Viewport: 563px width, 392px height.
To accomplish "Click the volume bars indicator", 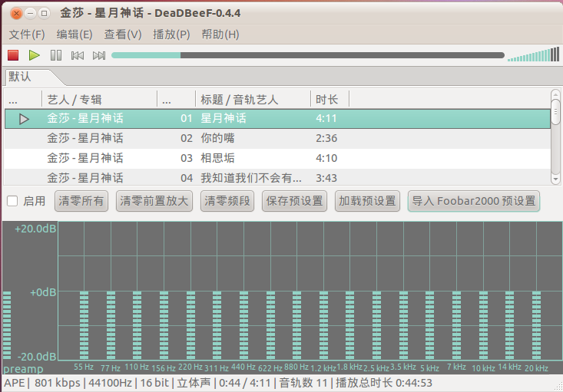I will pos(533,55).
